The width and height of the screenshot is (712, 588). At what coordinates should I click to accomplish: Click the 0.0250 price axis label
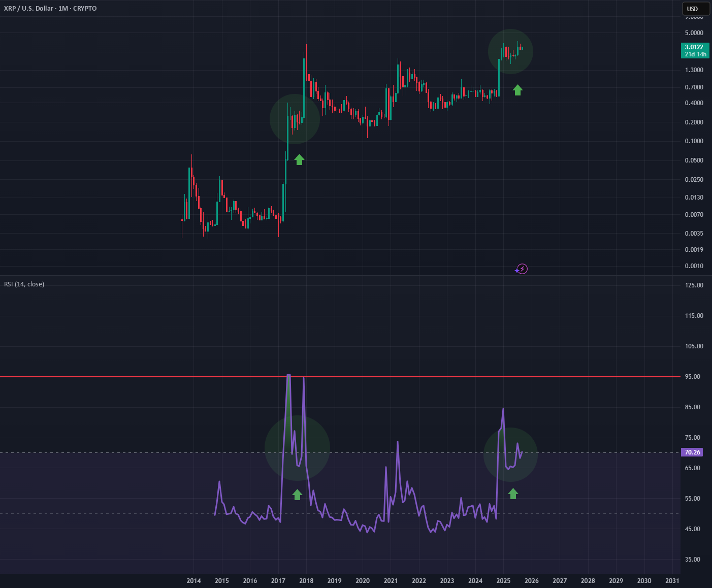694,180
